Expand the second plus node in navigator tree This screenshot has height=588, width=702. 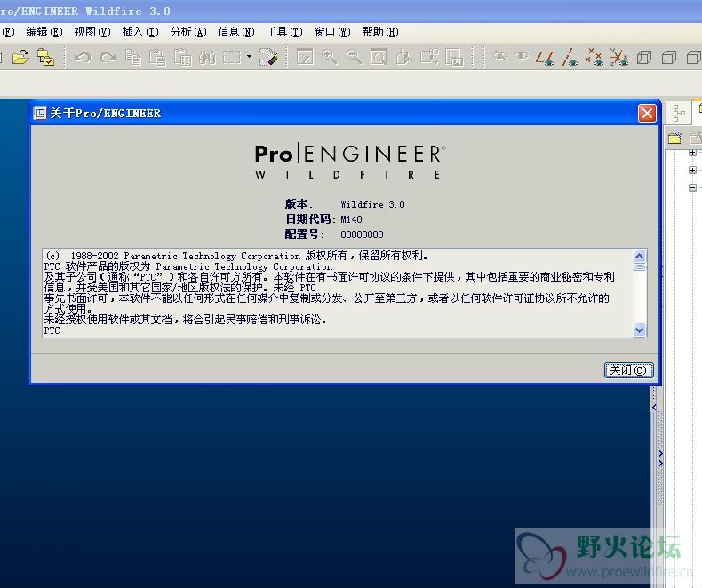pyautogui.click(x=692, y=170)
